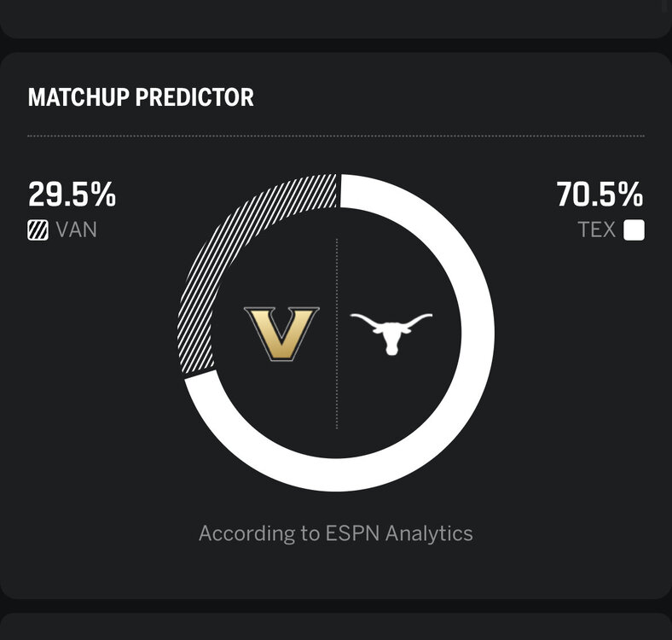Screen dimensions: 672x640
Task: Tap the MATCHUP PREDICTOR heading
Action: coord(141,97)
